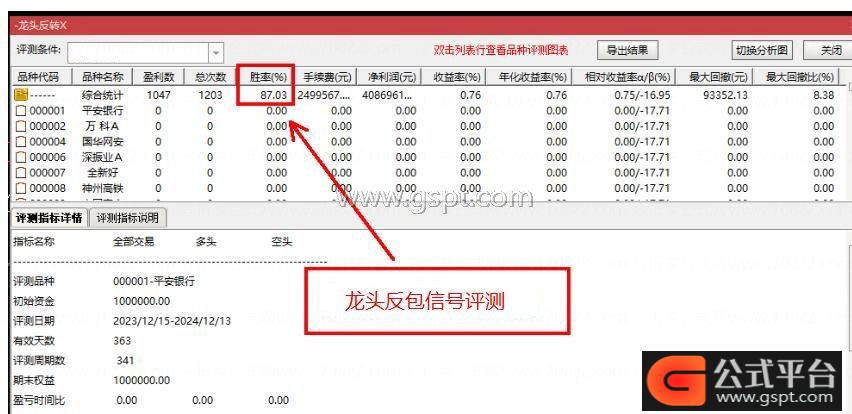The width and height of the screenshot is (852, 414).
Task: Click the document icon beside 000002
Action: [x=21, y=127]
